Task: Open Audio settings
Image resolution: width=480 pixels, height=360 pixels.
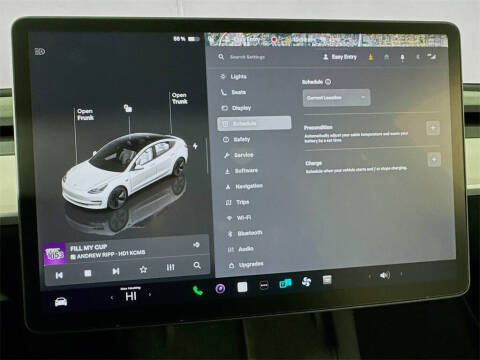Action: coord(241,249)
